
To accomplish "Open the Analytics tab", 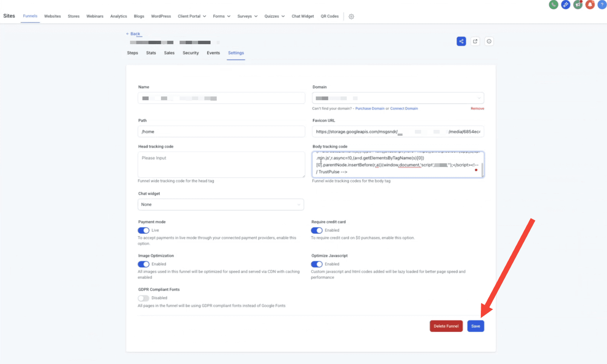I will click(x=119, y=16).
